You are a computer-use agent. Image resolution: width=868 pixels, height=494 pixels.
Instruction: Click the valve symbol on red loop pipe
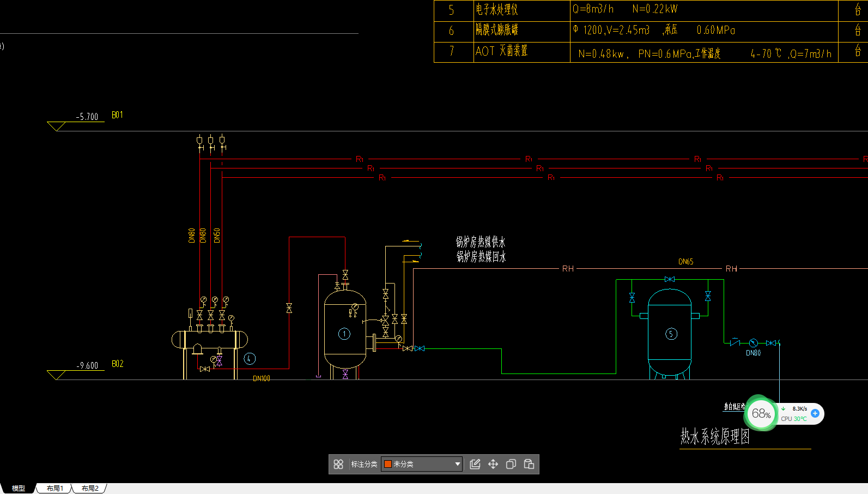coord(289,308)
